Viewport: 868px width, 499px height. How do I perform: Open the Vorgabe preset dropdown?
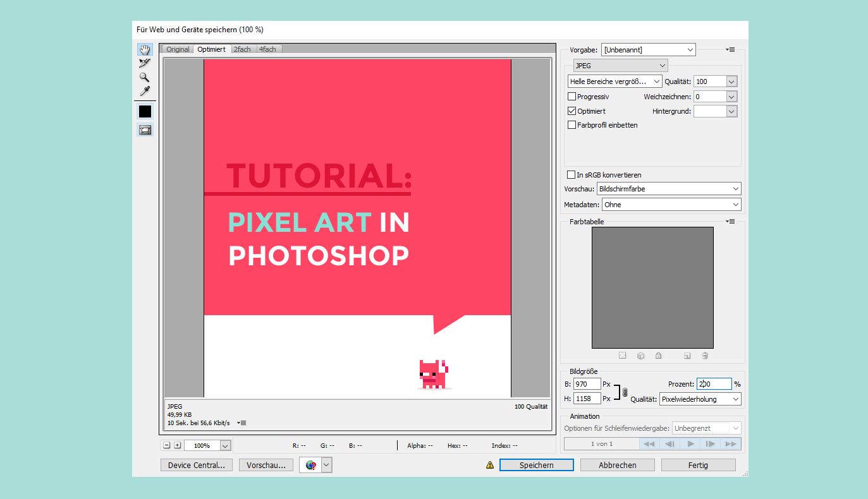649,49
